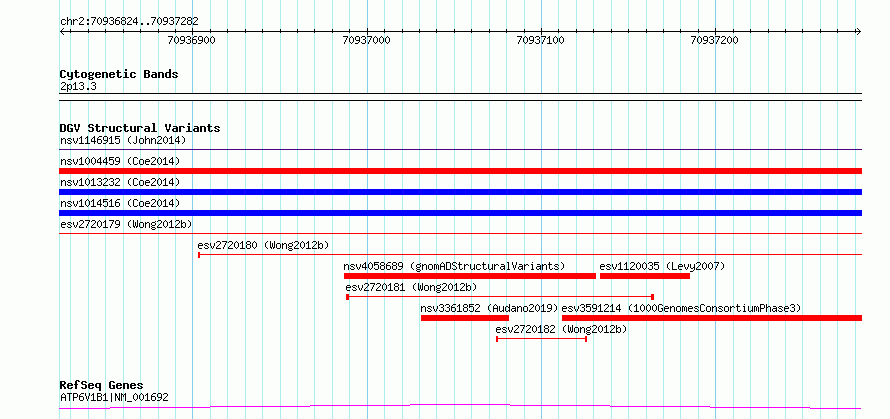Image resolution: width=890 pixels, height=419 pixels.
Task: Click the nsv1013232 (Coe2014) label
Action: pyautogui.click(x=120, y=182)
